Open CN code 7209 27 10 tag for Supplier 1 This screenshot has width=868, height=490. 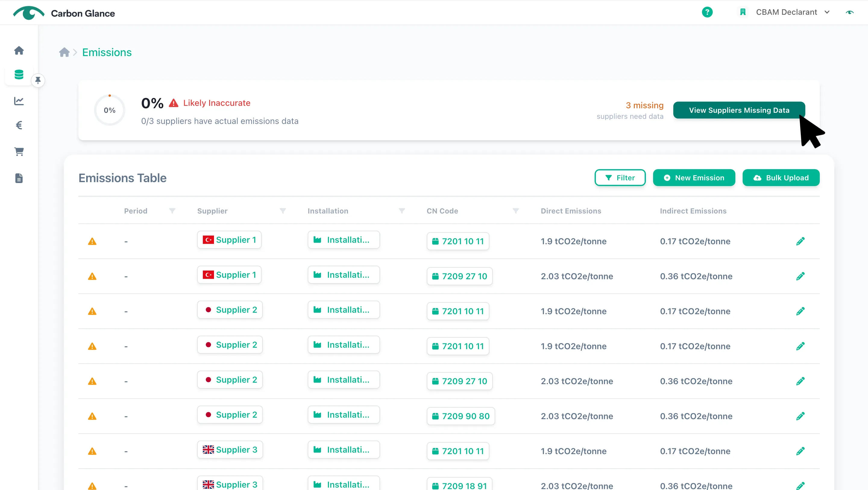click(460, 276)
